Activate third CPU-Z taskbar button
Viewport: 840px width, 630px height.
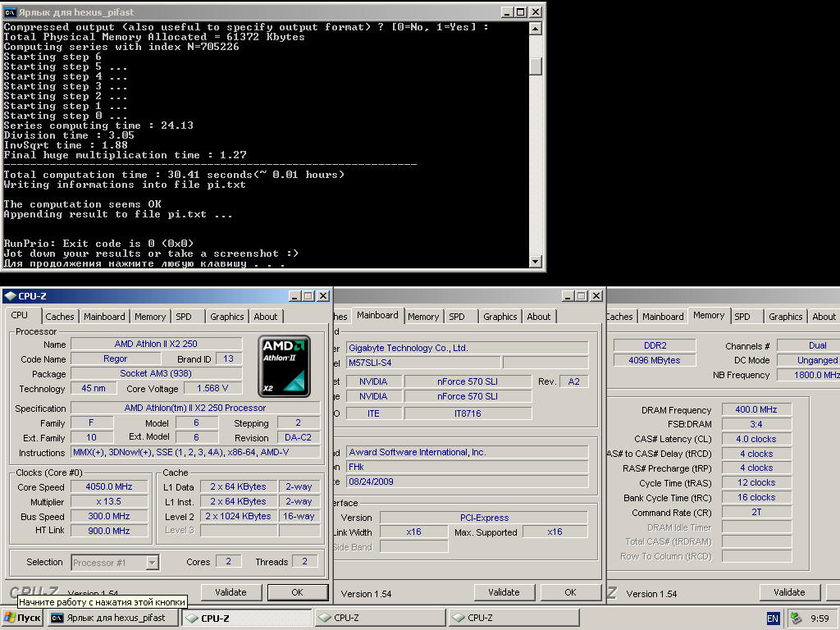point(514,618)
